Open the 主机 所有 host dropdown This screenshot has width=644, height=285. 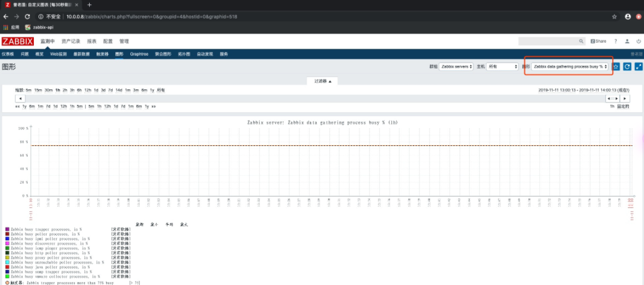(x=502, y=66)
